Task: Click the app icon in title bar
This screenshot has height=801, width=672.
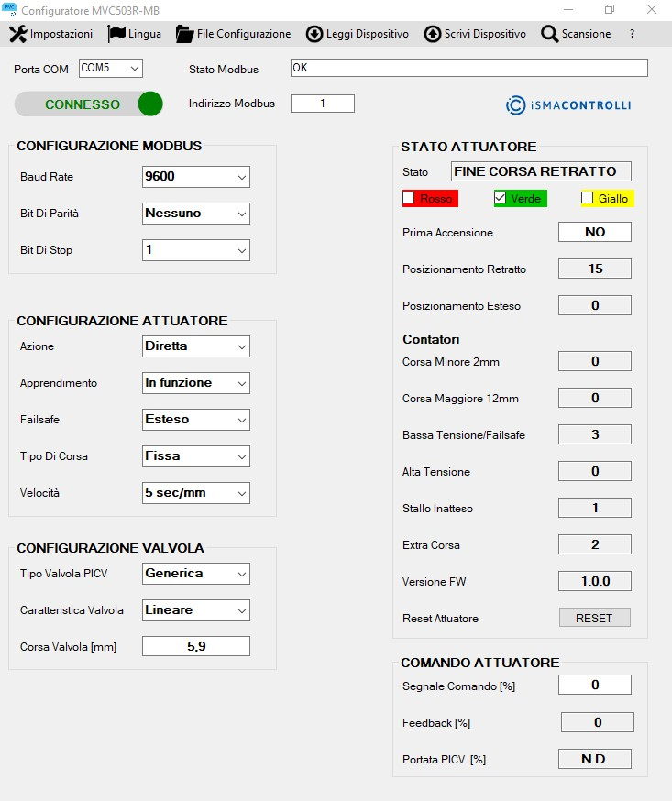Action: point(10,9)
